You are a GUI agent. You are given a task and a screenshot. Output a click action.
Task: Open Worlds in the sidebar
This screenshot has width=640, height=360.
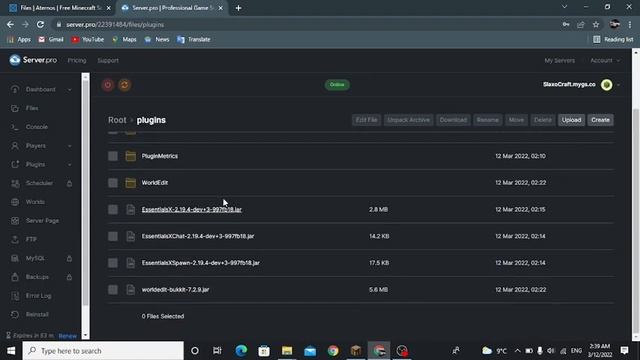pos(35,202)
